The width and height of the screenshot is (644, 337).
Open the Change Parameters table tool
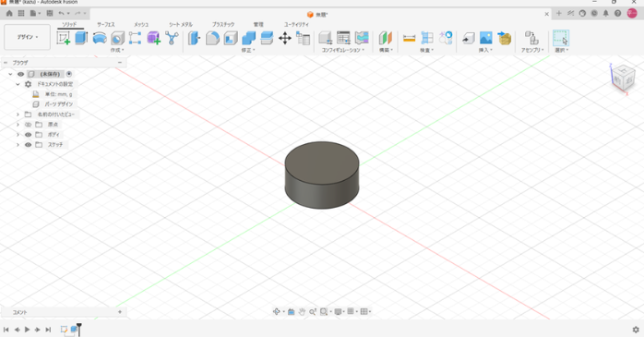[304, 38]
